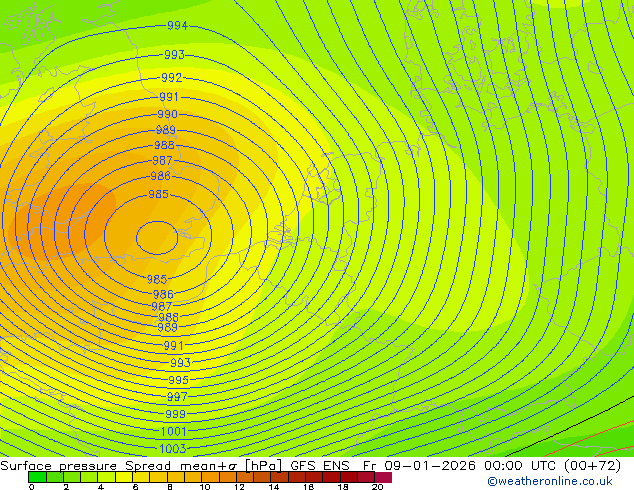The image size is (634, 490).
Task: Select the 992 isobar label
Action: click(x=171, y=77)
